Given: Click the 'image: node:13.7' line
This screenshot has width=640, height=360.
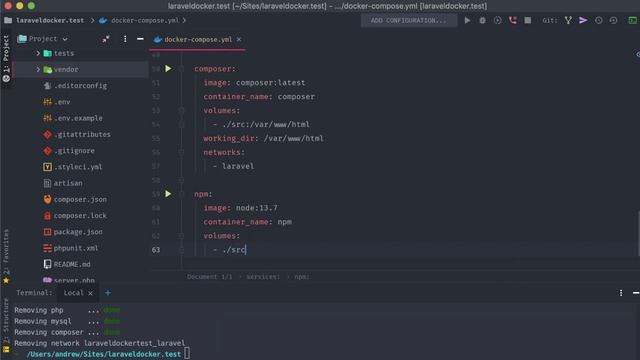Looking at the screenshot, I should 240,208.
